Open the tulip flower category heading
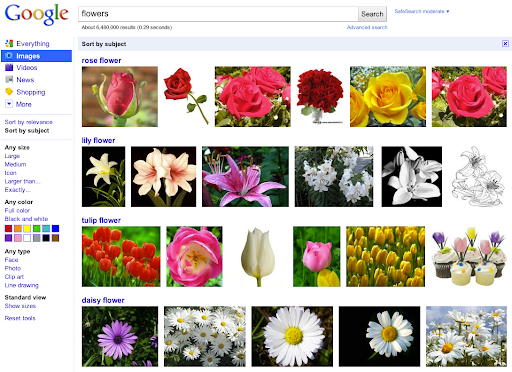 (101, 220)
